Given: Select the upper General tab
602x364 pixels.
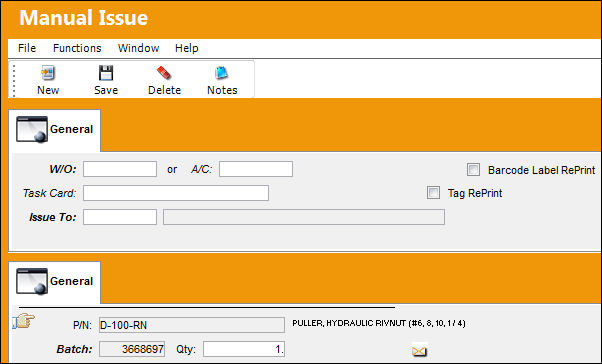Looking at the screenshot, I should click(55, 130).
